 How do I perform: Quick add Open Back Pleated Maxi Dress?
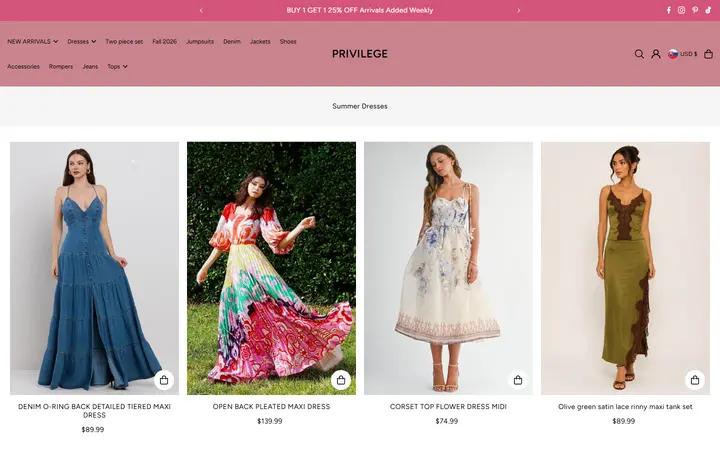coord(341,380)
